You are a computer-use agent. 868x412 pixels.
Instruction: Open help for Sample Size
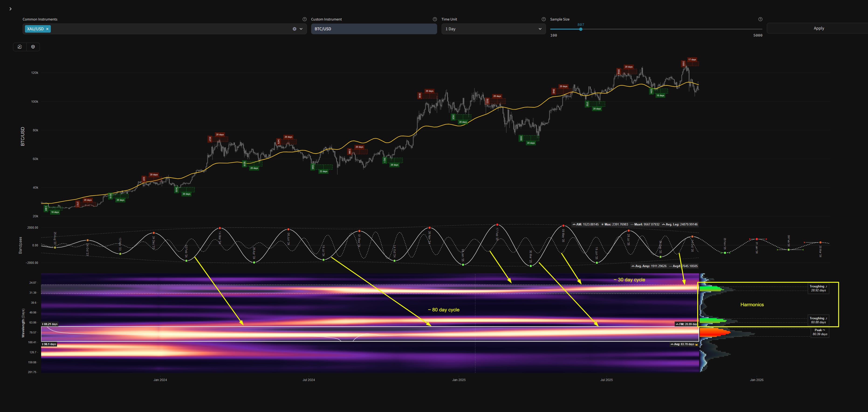pyautogui.click(x=760, y=19)
